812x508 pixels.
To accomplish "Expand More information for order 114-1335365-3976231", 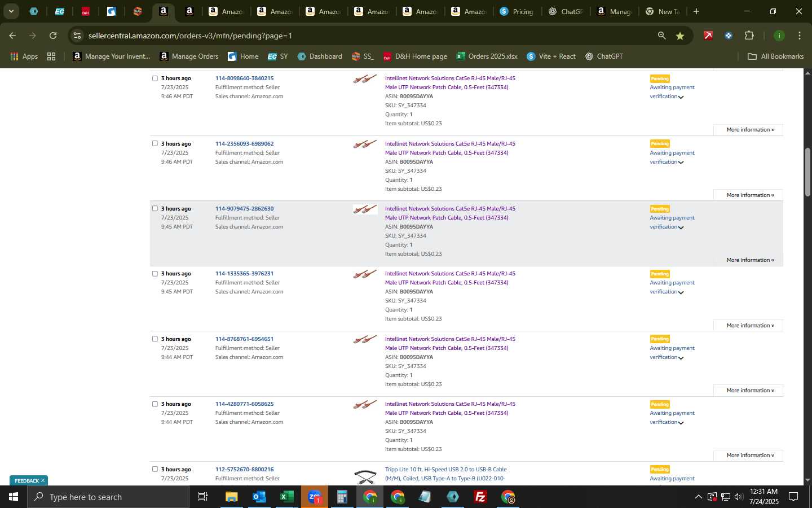I will click(x=748, y=326).
